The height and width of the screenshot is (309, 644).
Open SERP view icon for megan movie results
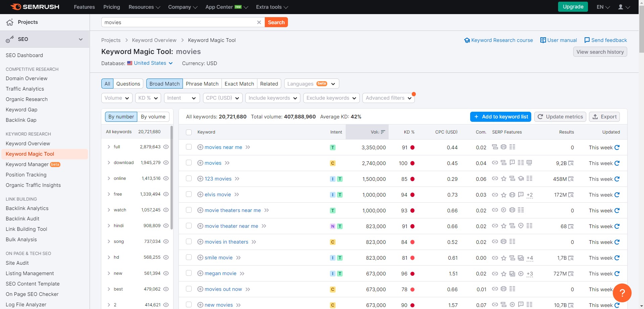[x=571, y=274]
